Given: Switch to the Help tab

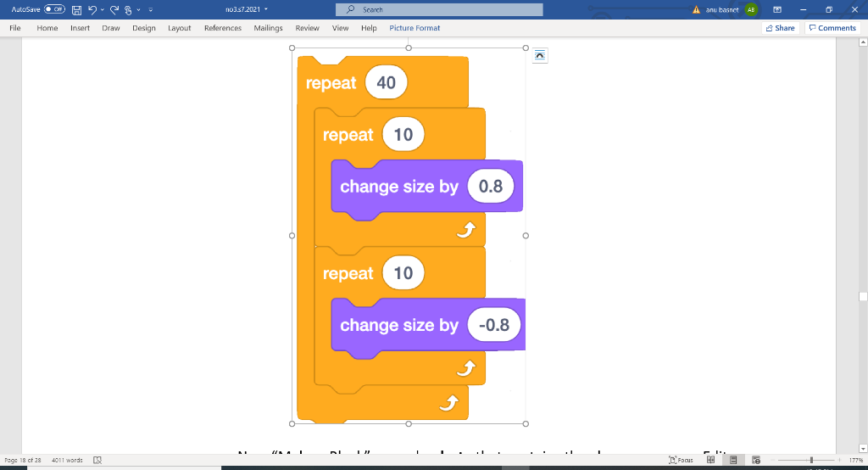Looking at the screenshot, I should [369, 28].
